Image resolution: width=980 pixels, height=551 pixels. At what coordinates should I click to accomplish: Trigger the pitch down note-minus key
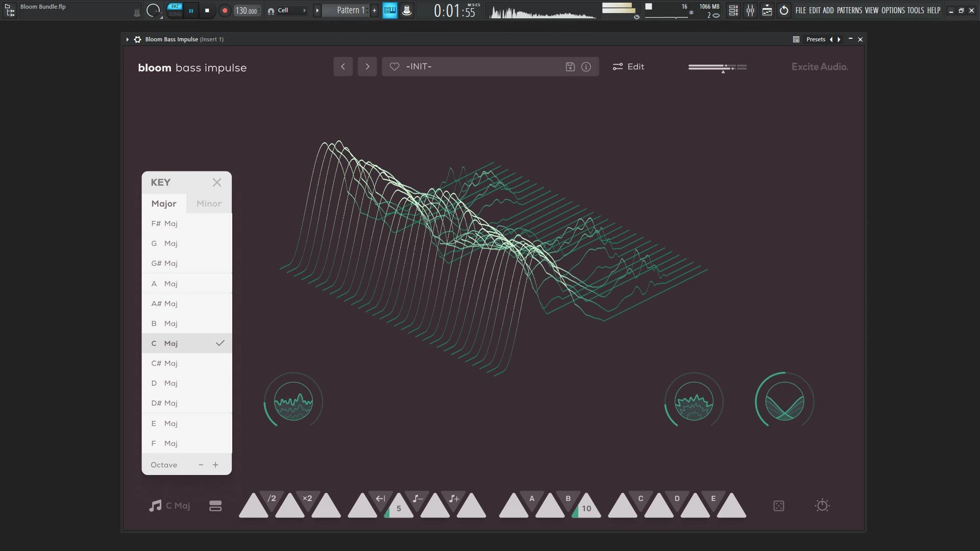pyautogui.click(x=418, y=498)
